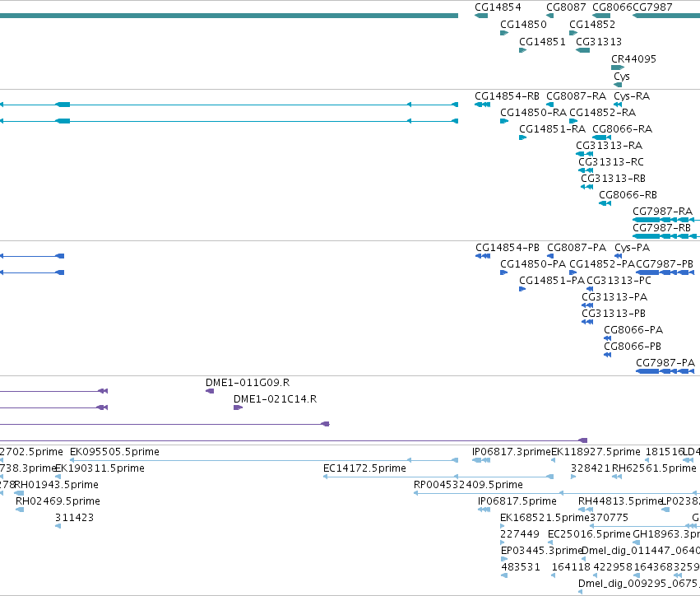Select the CG31313 gene label
The height and width of the screenshot is (596, 700).
click(599, 42)
